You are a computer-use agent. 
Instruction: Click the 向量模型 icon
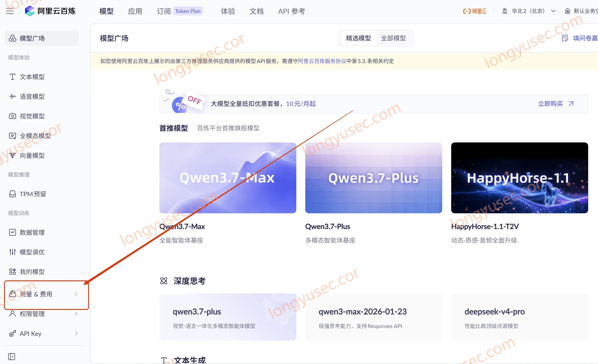12,155
